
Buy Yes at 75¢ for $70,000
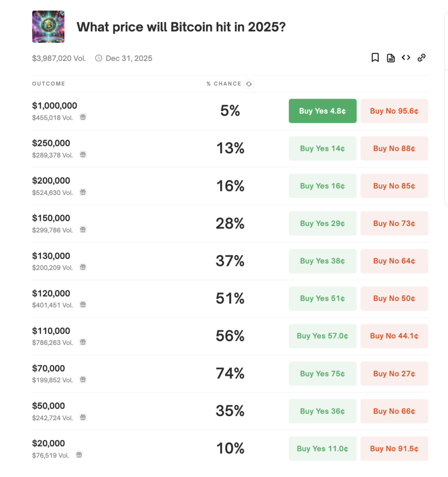tap(323, 373)
